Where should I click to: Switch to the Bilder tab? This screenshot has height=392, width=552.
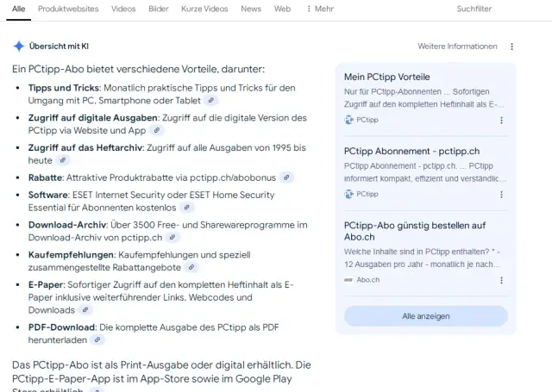click(x=159, y=9)
